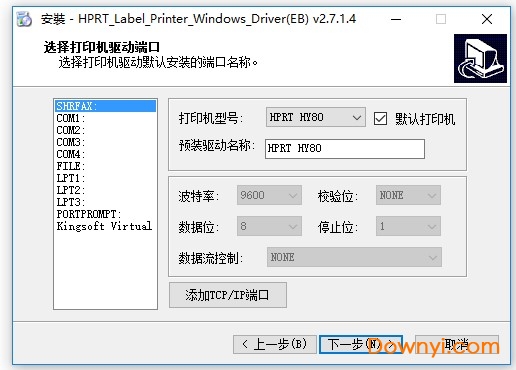The height and width of the screenshot is (370, 516).
Task: Select the COM4: port in list
Action: click(105, 154)
